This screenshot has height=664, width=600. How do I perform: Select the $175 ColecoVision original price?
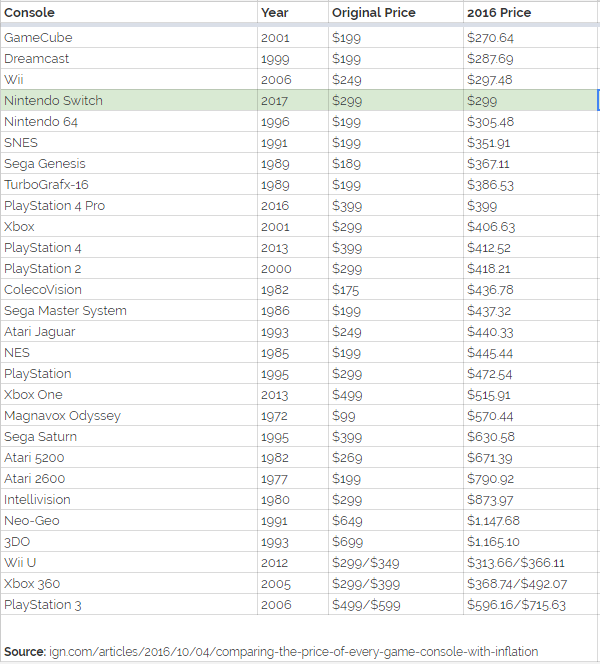(x=395, y=290)
